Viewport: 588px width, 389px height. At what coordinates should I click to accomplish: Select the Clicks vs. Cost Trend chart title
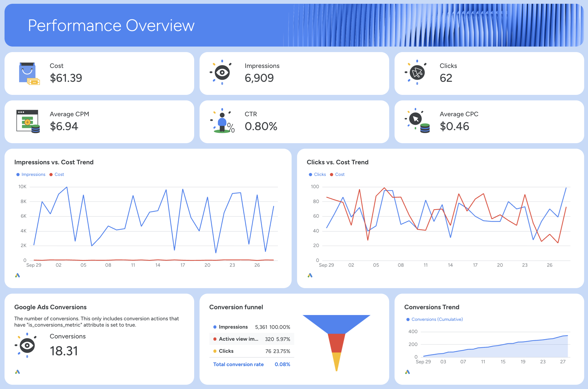pyautogui.click(x=338, y=162)
